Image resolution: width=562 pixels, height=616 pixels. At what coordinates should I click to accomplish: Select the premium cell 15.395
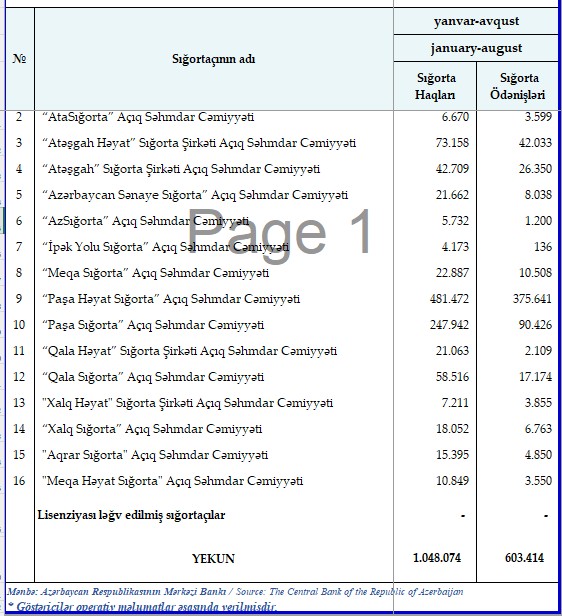(x=452, y=455)
